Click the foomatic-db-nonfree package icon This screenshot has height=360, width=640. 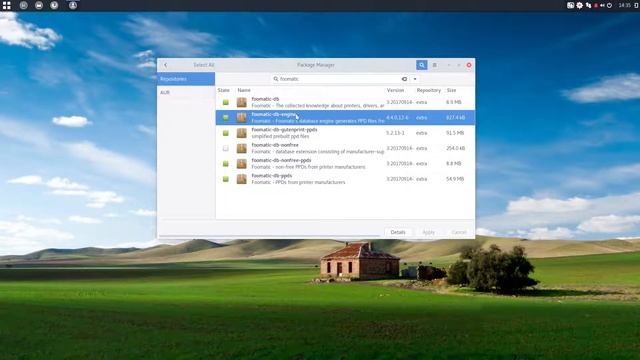click(x=242, y=148)
